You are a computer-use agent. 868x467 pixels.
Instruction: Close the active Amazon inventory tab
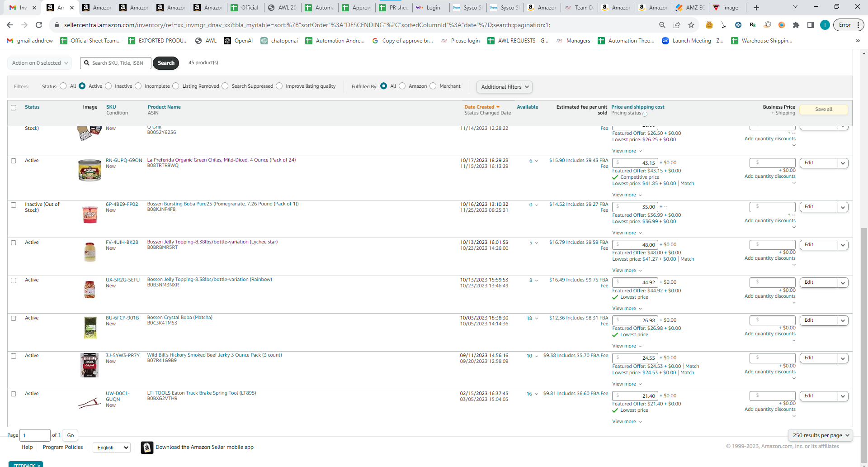71,8
